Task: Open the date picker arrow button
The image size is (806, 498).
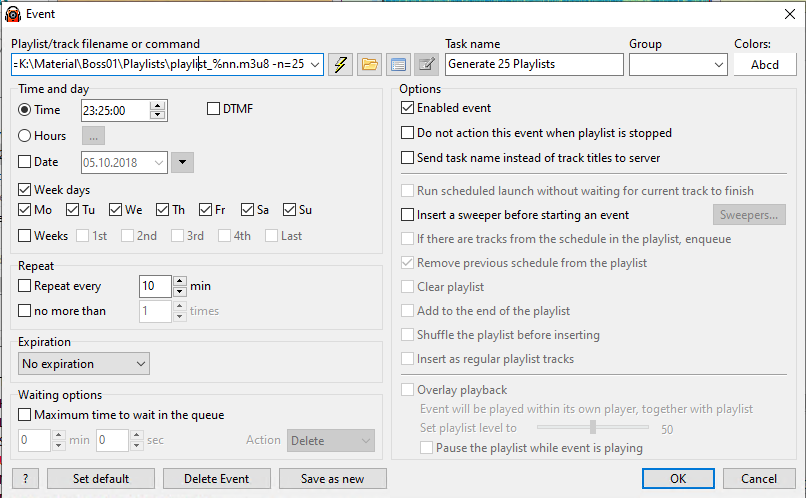Action: point(182,162)
